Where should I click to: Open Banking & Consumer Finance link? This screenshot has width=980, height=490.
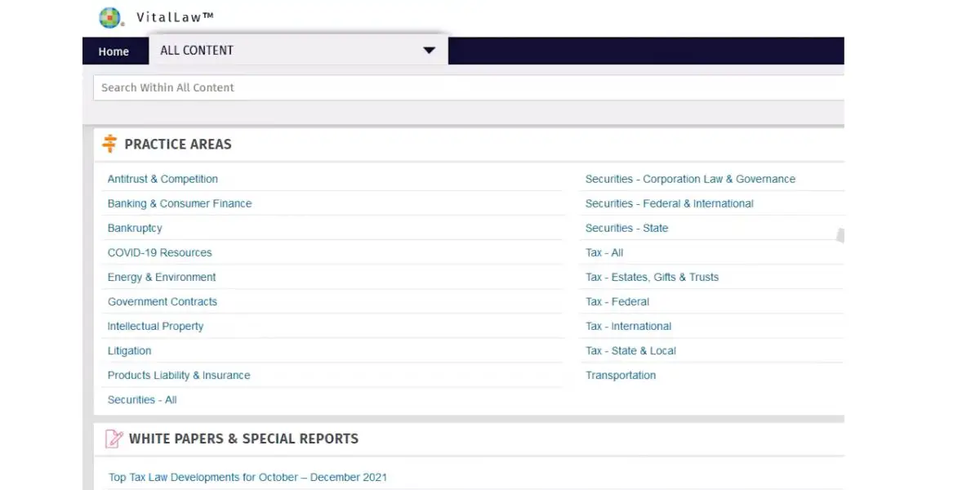[180, 203]
